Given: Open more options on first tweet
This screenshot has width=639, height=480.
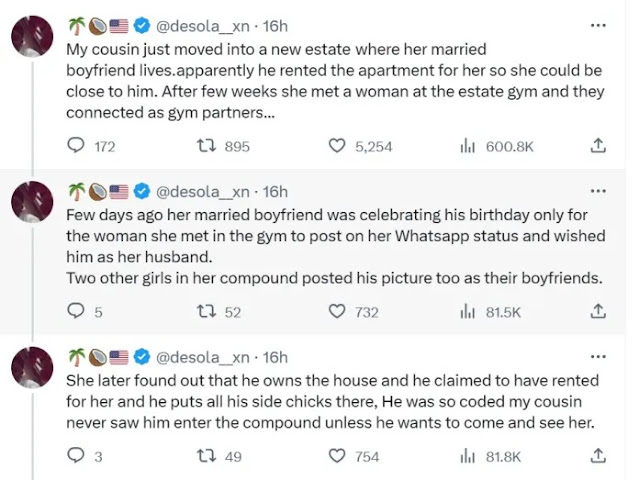Looking at the screenshot, I should (597, 24).
